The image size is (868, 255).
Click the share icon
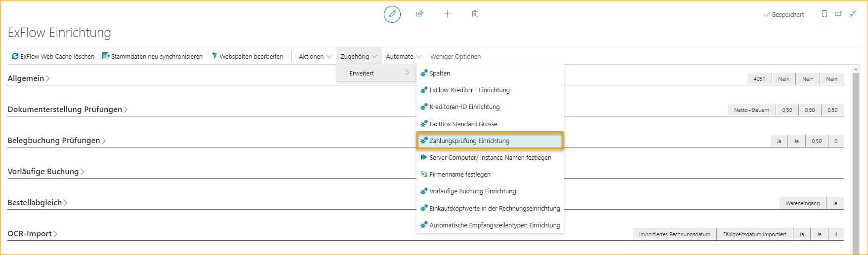click(x=419, y=14)
